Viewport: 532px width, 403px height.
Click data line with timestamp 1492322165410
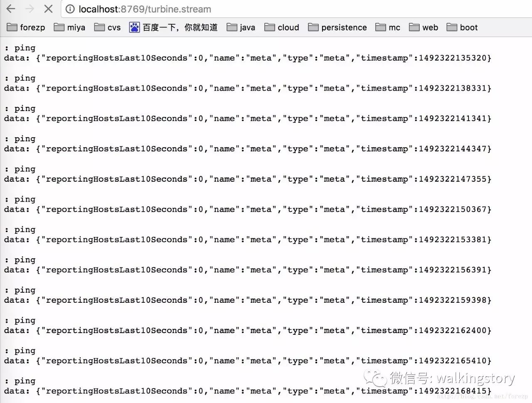point(248,361)
